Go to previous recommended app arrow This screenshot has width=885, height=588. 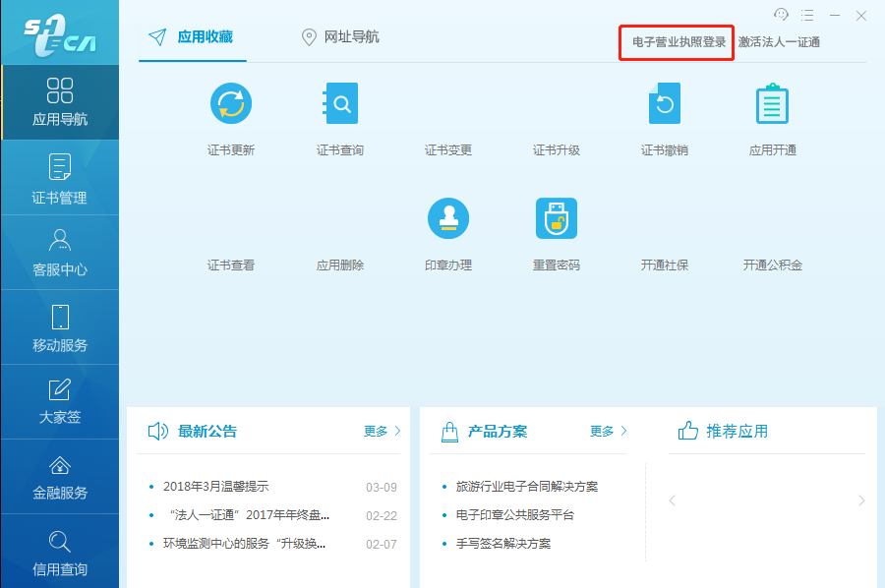tap(673, 500)
